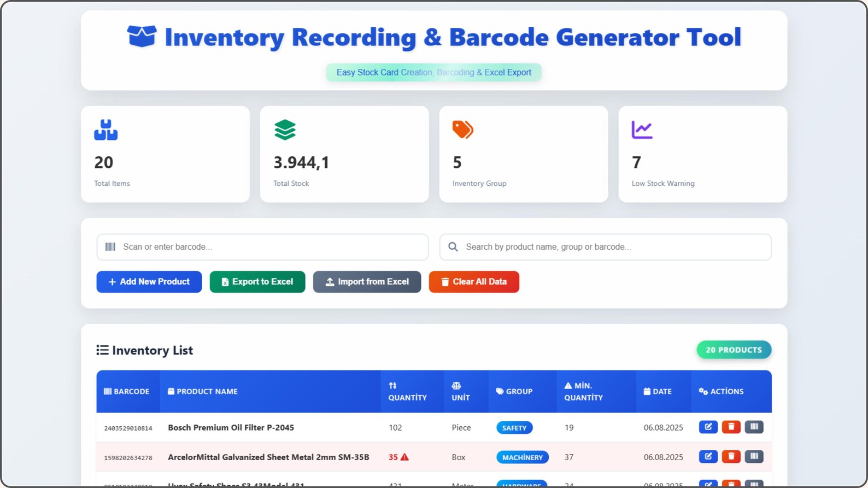Click the Total Stock layers icon
Image resolution: width=868 pixels, height=488 pixels.
point(285,130)
